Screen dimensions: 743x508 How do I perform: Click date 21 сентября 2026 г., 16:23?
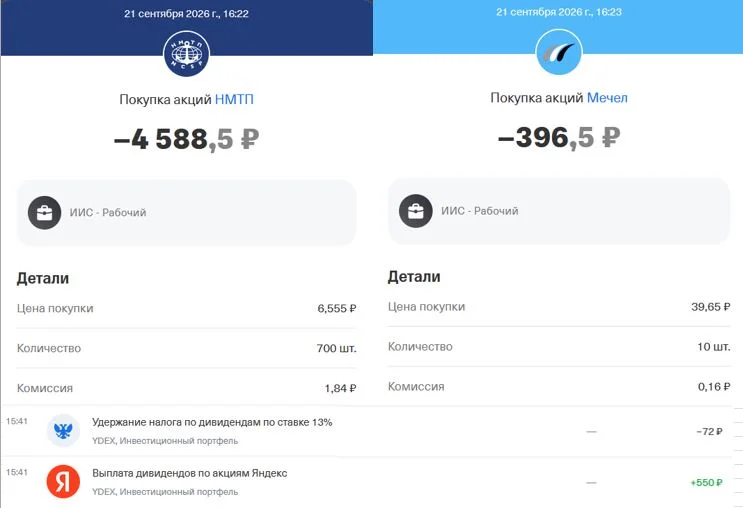click(x=559, y=12)
